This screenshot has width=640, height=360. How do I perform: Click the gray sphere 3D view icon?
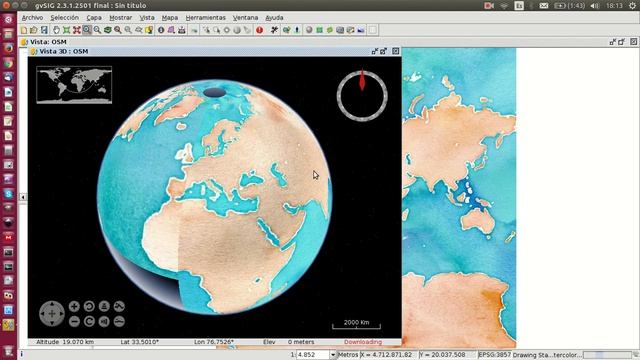tap(309, 30)
